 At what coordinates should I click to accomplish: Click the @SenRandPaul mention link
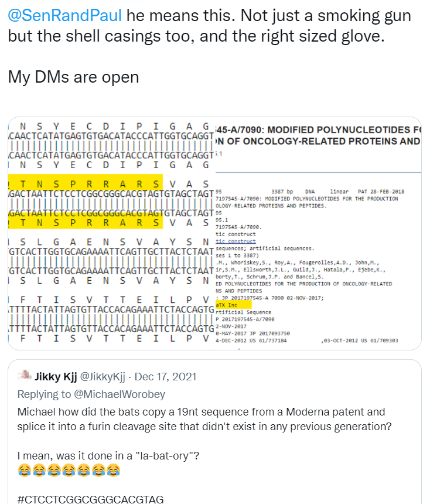click(64, 16)
